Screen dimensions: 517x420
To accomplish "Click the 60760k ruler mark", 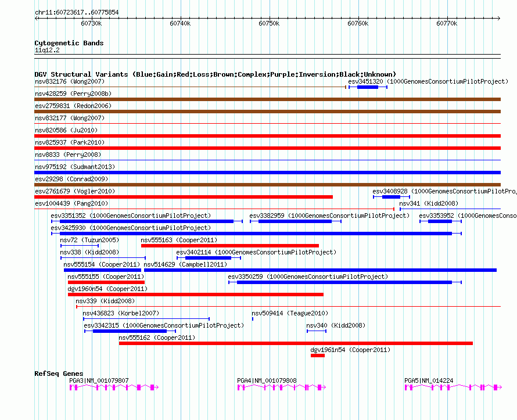I will pyautogui.click(x=358, y=23).
